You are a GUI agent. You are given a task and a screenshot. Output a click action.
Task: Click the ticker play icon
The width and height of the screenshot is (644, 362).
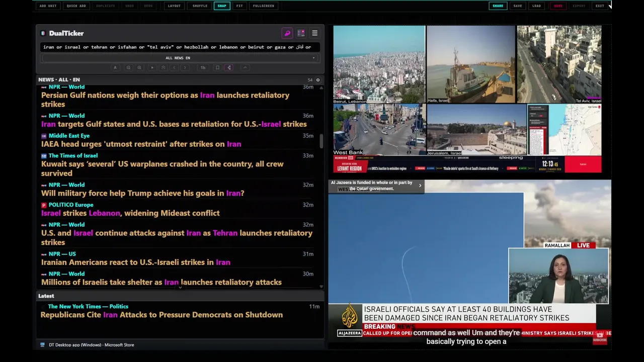(x=152, y=67)
